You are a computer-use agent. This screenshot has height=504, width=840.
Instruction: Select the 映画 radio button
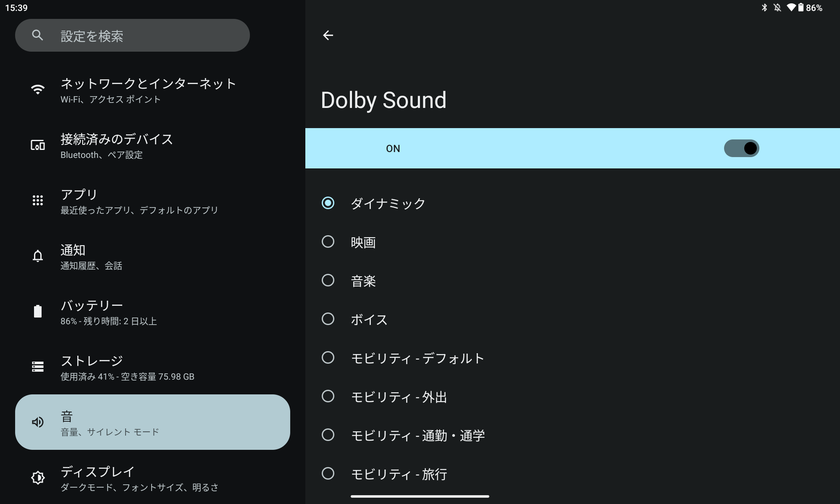coord(328,241)
